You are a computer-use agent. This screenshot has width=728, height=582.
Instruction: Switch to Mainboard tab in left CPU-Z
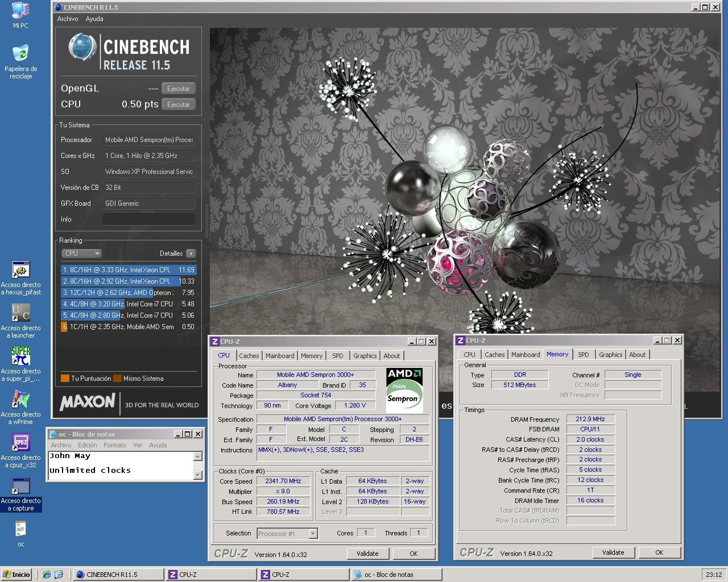point(280,356)
